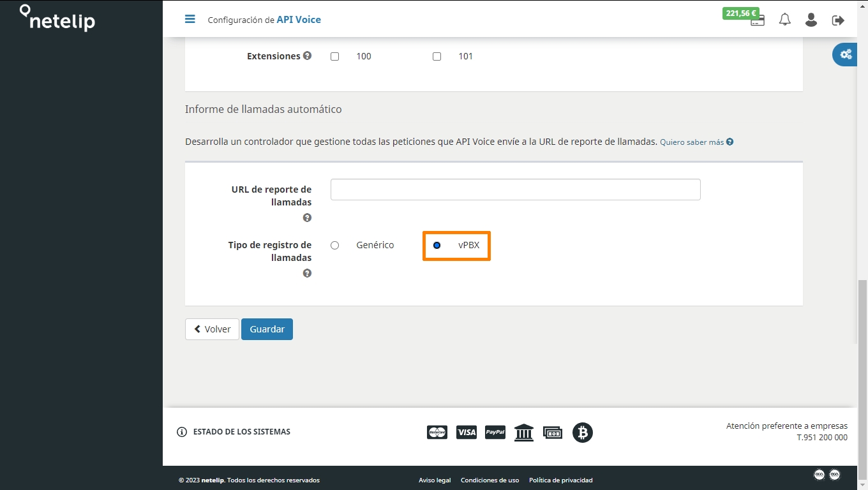Open the Quiero saber más link
The image size is (868, 490).
coord(696,142)
